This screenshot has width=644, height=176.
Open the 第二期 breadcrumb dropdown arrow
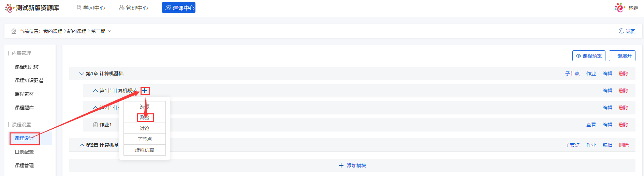pos(109,31)
